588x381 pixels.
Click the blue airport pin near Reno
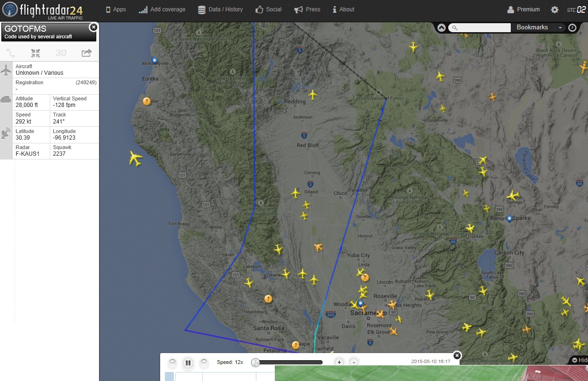(509, 219)
